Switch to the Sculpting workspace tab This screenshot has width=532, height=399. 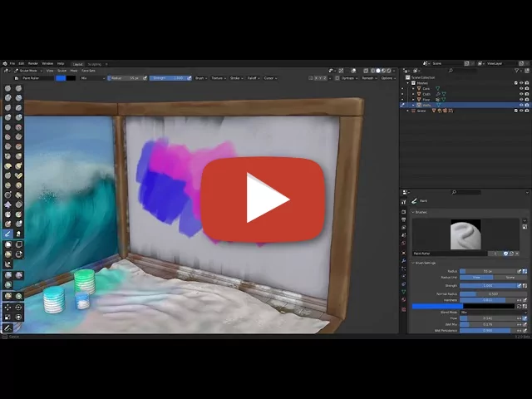pyautogui.click(x=94, y=64)
